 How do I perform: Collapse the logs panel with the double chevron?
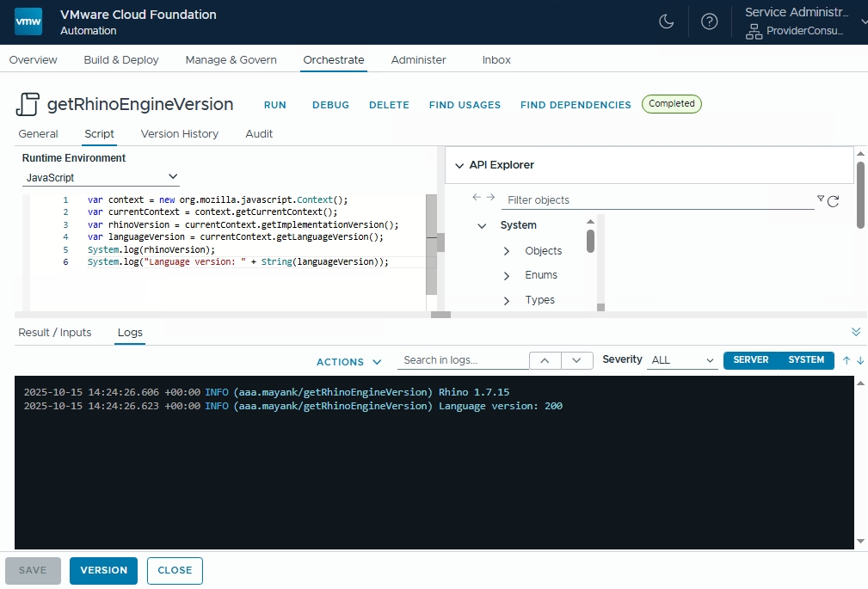pyautogui.click(x=855, y=331)
